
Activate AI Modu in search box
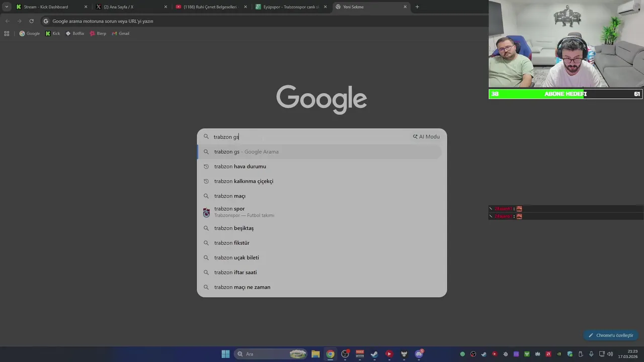click(426, 137)
